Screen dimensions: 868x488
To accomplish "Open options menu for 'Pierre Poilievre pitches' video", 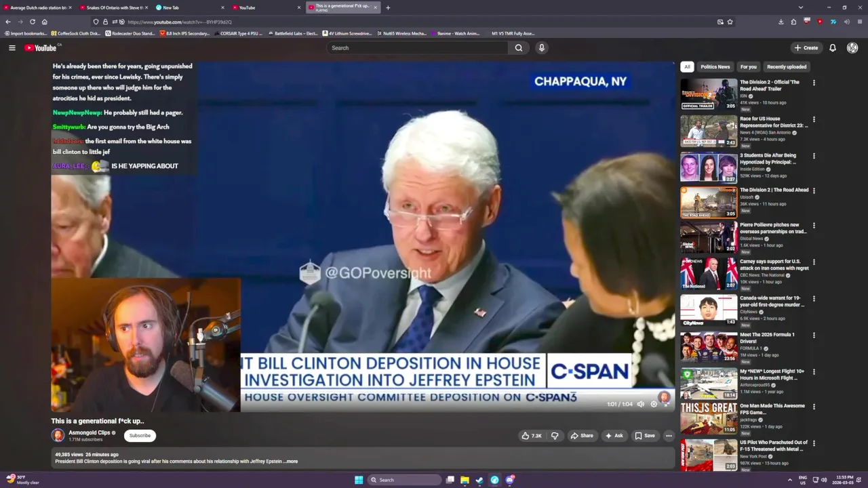I will click(x=814, y=226).
